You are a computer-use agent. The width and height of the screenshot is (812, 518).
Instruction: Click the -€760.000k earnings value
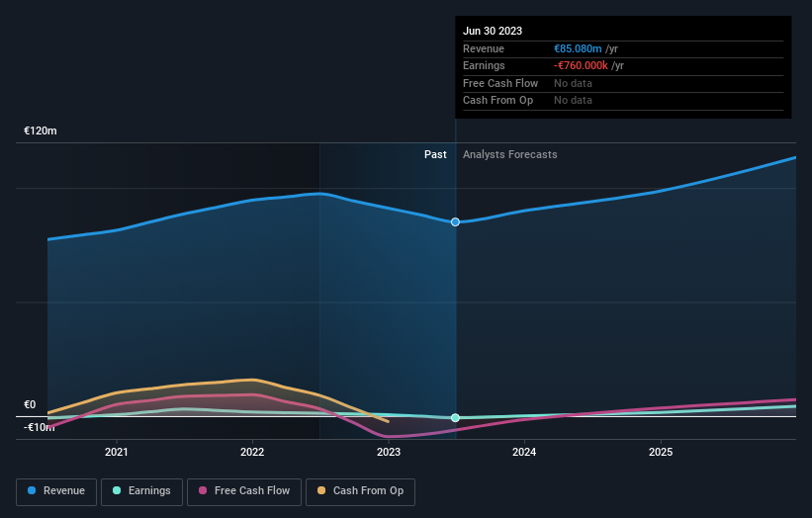581,65
